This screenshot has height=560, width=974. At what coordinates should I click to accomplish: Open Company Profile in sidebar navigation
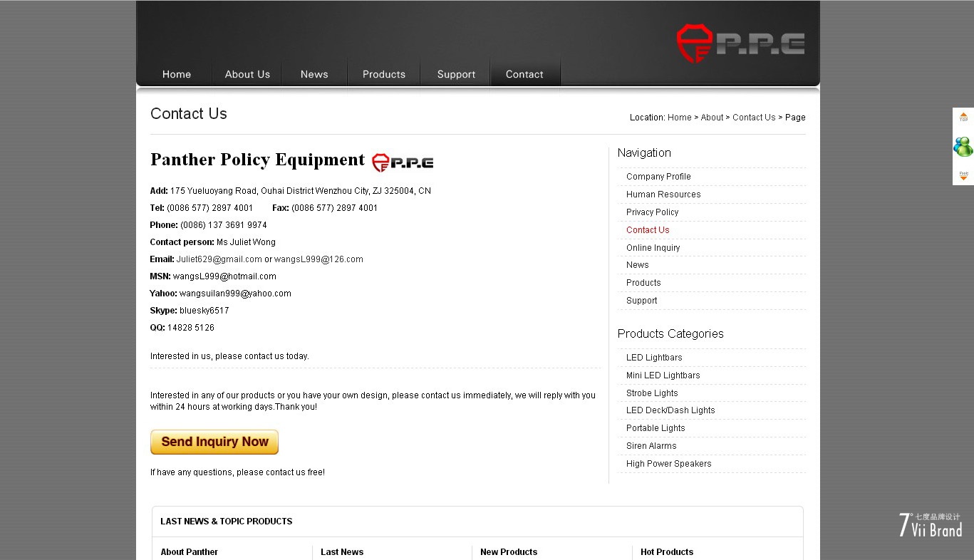[x=658, y=177]
